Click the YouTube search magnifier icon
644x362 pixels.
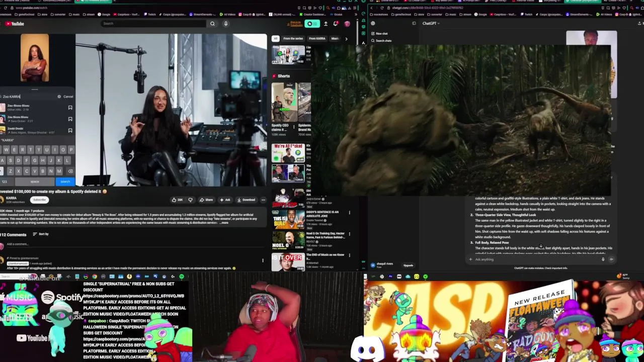coord(212,24)
